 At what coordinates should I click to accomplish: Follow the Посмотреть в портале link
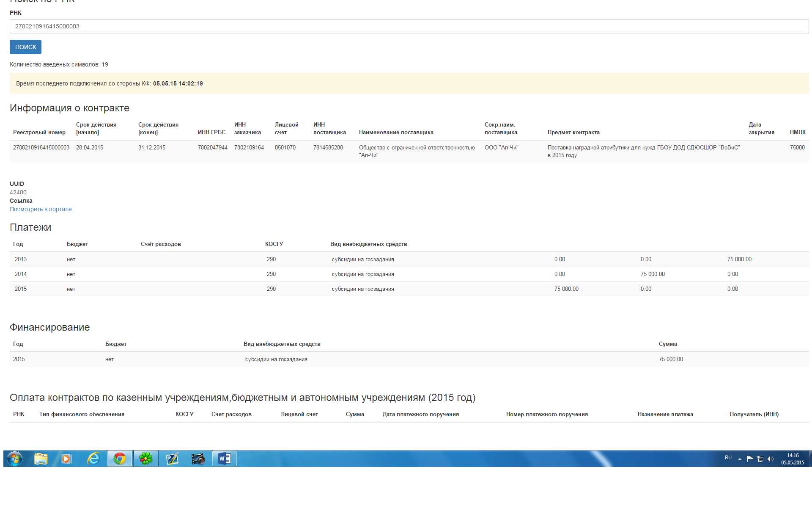point(41,209)
